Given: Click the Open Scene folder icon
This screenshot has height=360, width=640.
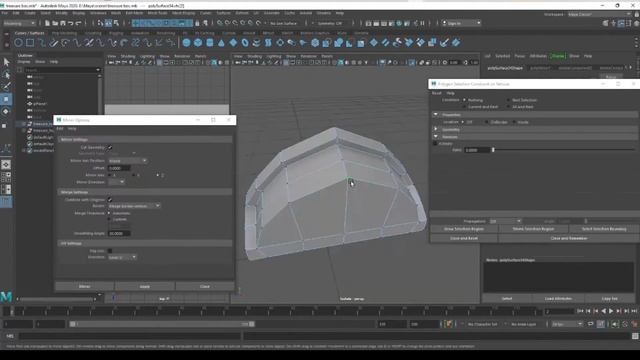Looking at the screenshot, I should click(x=55, y=23).
